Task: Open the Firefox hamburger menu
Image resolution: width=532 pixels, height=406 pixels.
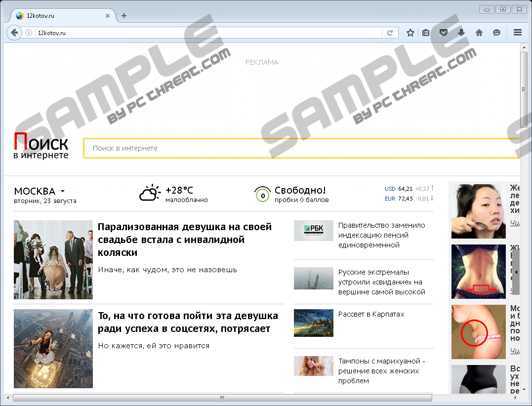Action: pyautogui.click(x=517, y=33)
